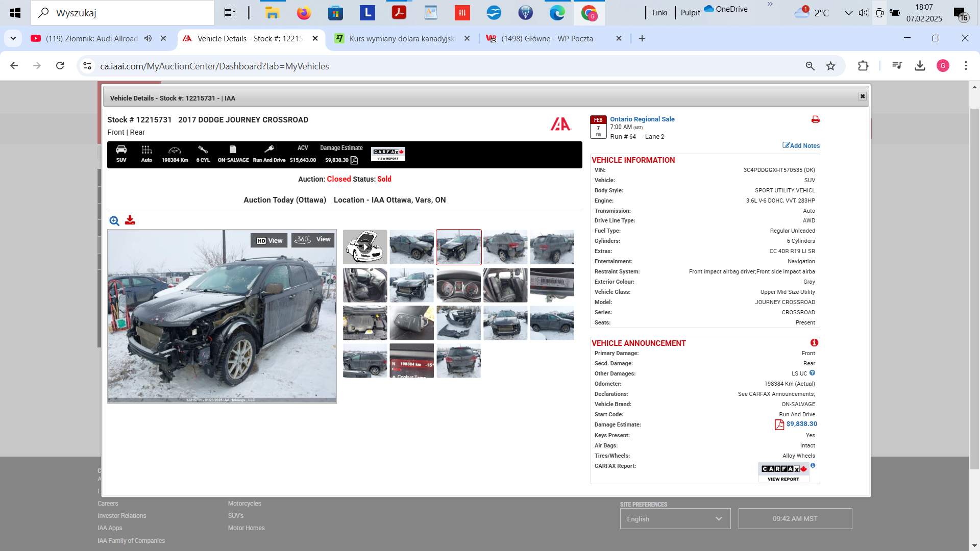
Task: Reload the page with the refresh icon
Action: tap(60, 66)
